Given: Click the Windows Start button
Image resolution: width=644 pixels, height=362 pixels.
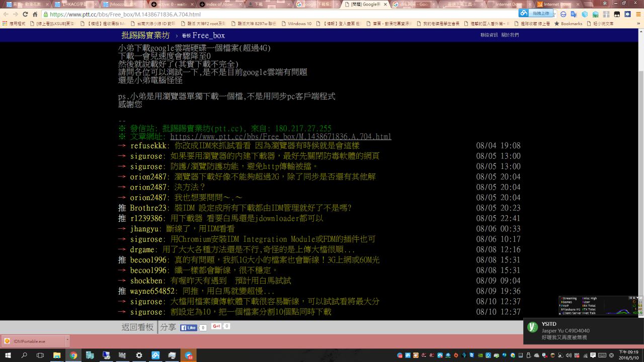Looking at the screenshot, I should coord(8,355).
